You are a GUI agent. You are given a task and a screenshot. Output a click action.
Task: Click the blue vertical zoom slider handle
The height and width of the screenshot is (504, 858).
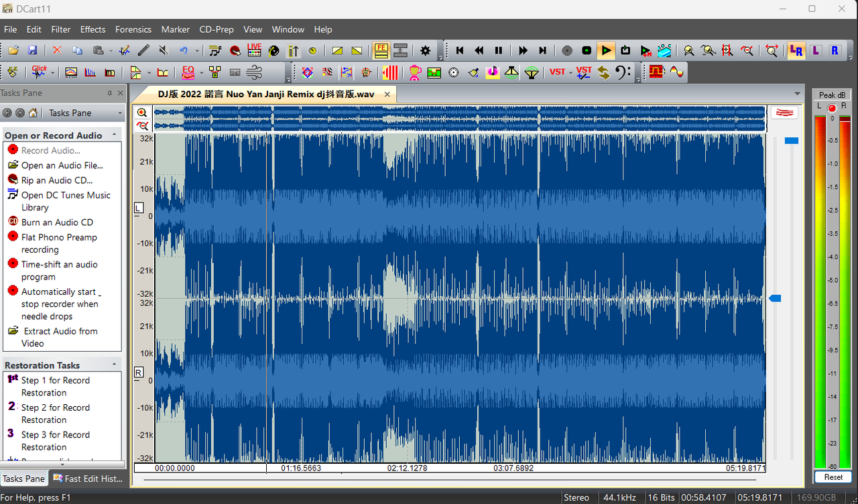792,141
